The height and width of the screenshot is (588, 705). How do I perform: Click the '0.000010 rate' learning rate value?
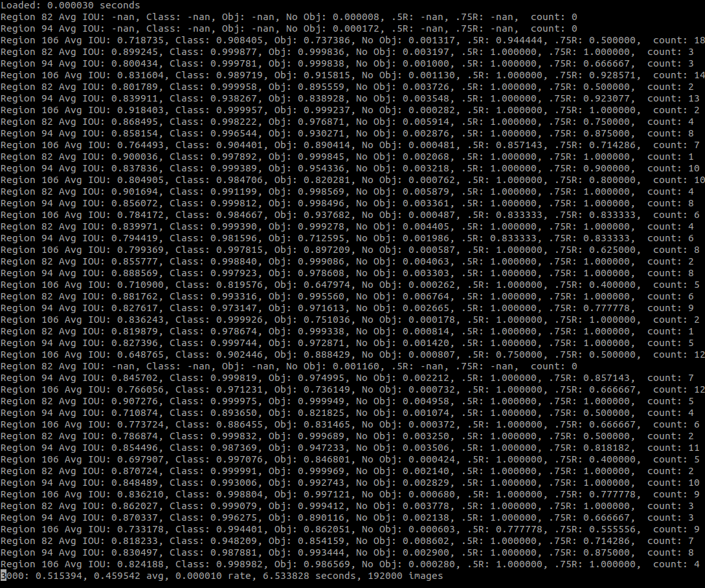tap(213, 576)
